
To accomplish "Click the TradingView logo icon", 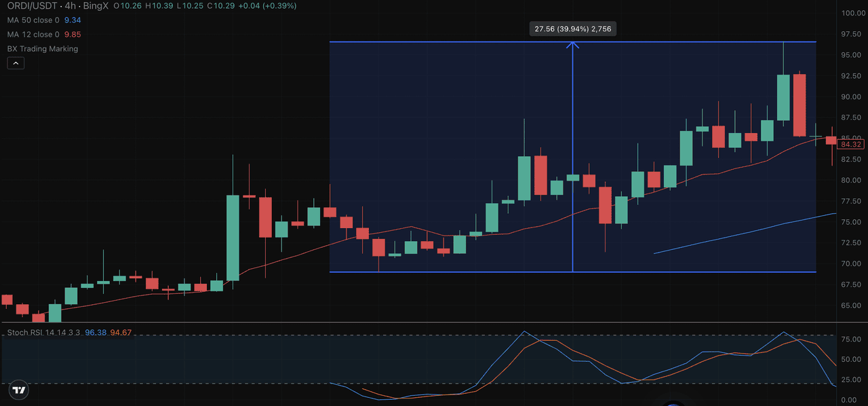I will pyautogui.click(x=19, y=390).
